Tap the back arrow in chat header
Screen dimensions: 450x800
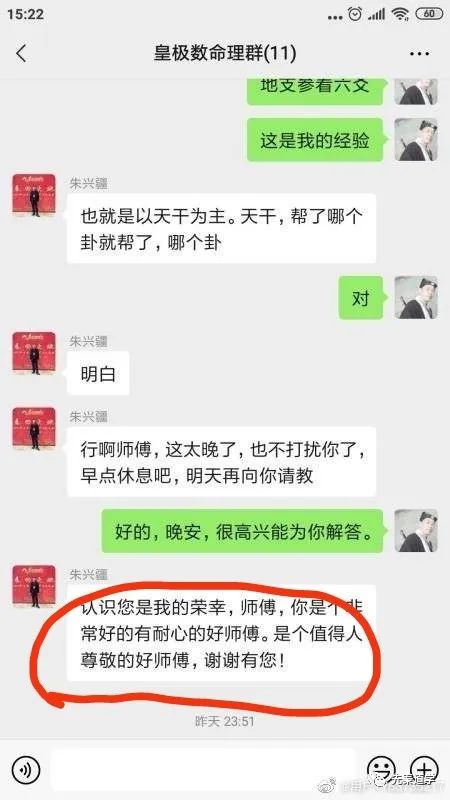tap(21, 53)
